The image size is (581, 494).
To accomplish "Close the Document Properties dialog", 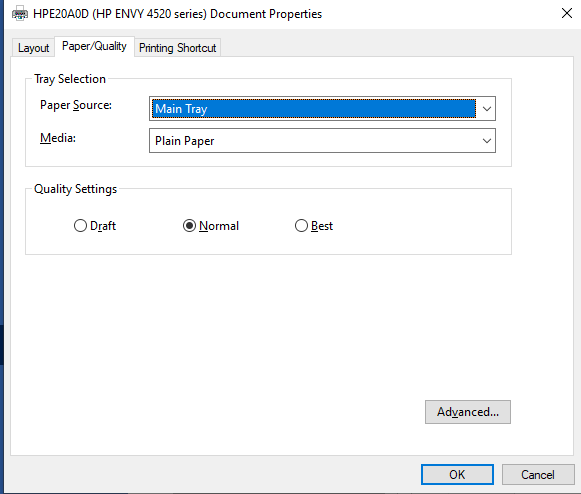I will click(567, 13).
